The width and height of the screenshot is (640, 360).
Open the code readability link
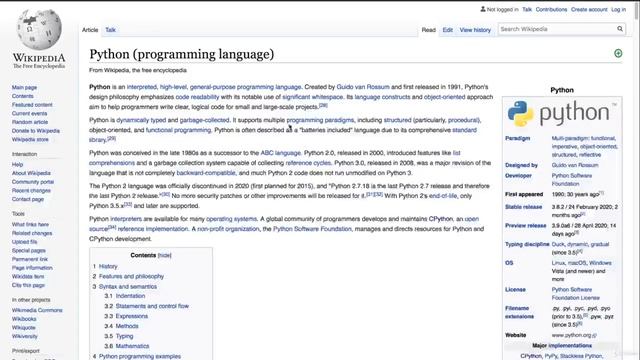pyautogui.click(x=197, y=97)
